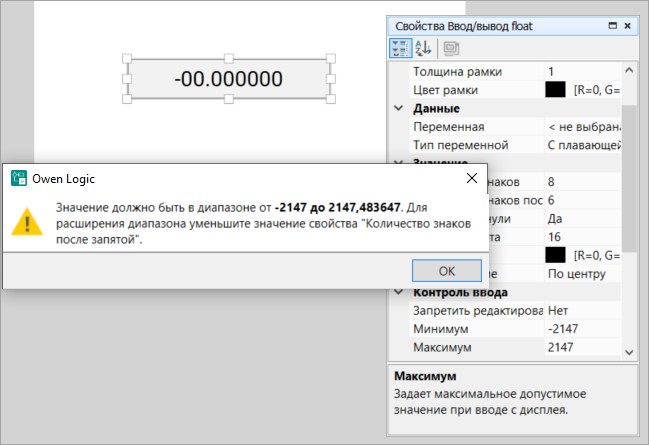Close the Owen Logic warning dialog
649x445 pixels.
[x=472, y=178]
